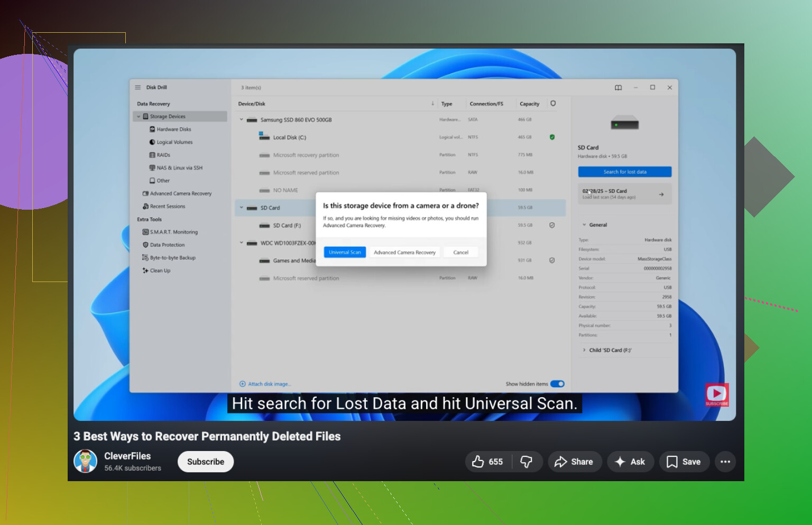Select the Local Disk (C:) row

[x=400, y=137]
